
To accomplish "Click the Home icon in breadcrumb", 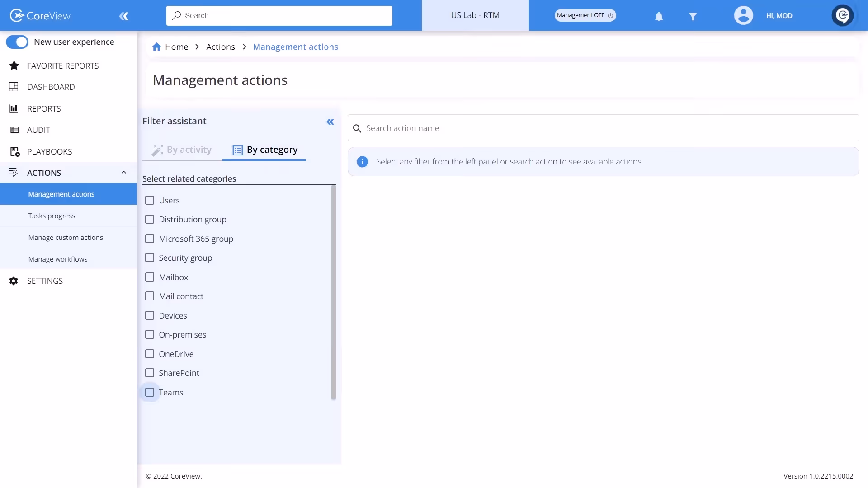I will pos(156,47).
